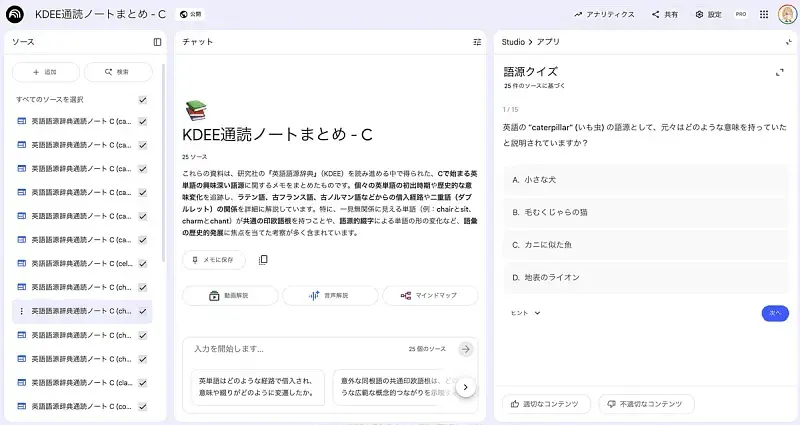Expand the 語源クイズ app to fullscreen

coord(779,72)
